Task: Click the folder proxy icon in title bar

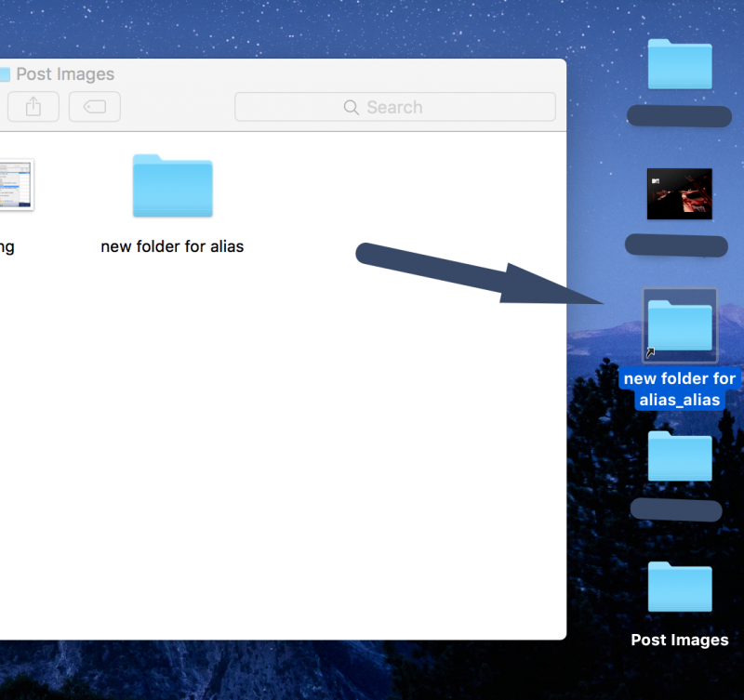Action: click(x=5, y=74)
